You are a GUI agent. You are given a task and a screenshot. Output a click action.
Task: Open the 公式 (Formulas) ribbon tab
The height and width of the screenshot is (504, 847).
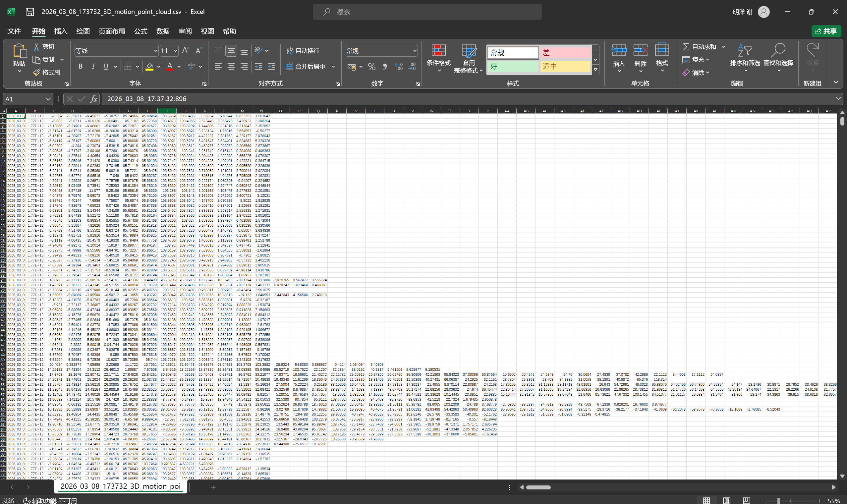tap(141, 31)
